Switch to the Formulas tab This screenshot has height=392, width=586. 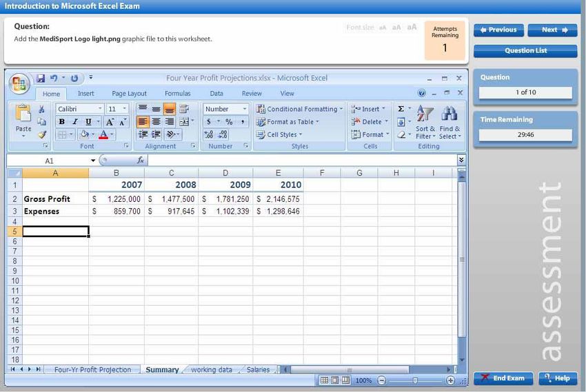click(x=177, y=93)
